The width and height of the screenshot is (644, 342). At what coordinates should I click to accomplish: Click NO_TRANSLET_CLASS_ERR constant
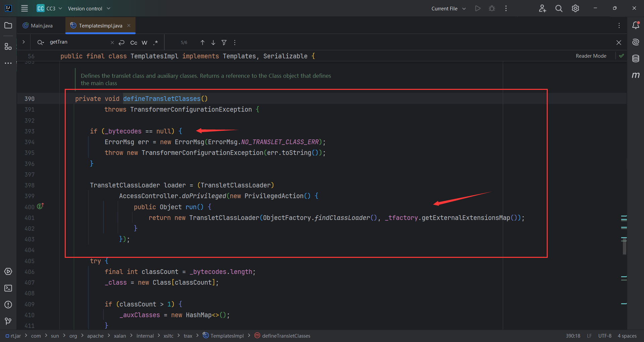280,142
